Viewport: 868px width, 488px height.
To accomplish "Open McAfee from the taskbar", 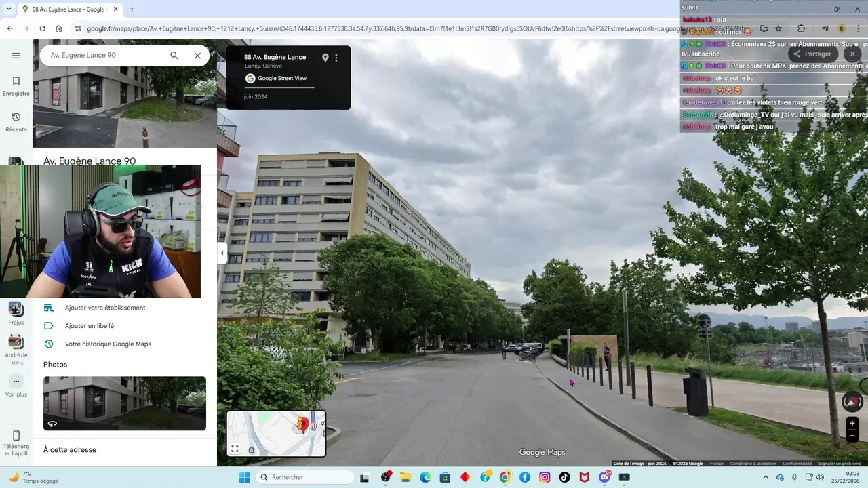I will click(585, 477).
